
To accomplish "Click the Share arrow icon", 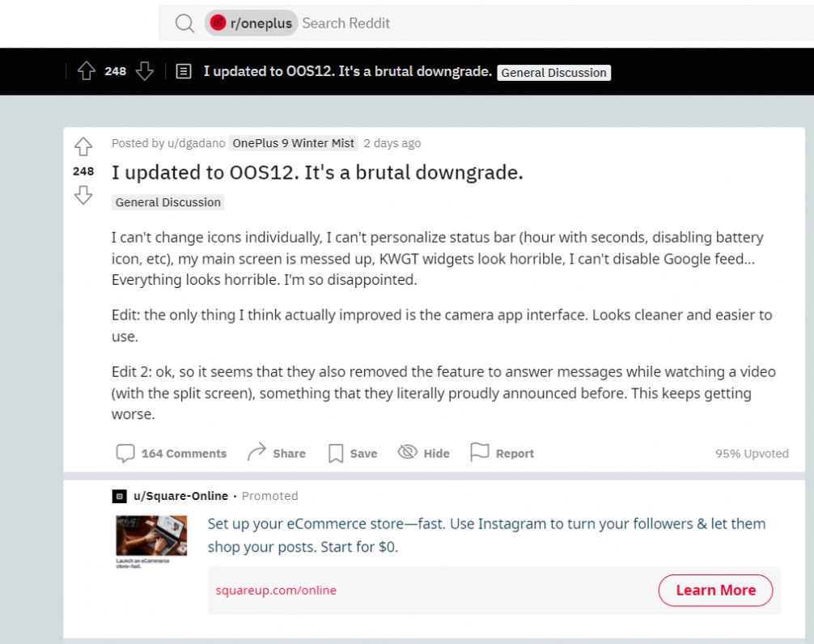I will click(x=256, y=452).
